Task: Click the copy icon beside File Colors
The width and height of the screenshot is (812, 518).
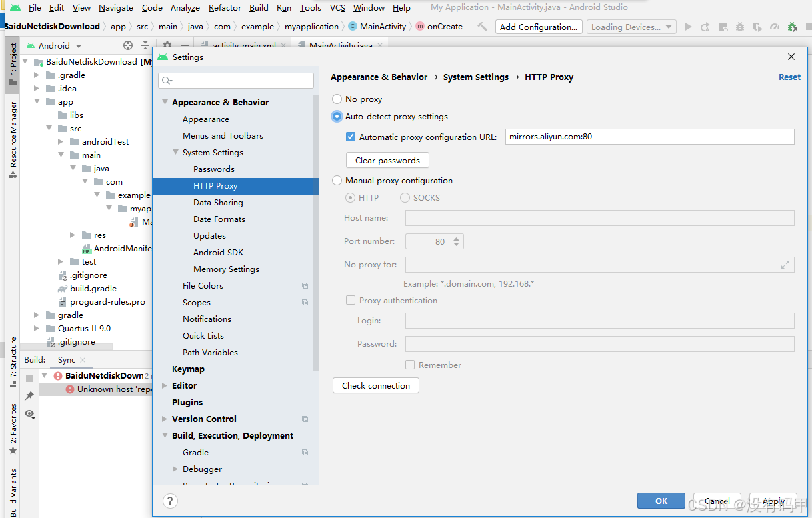Action: [305, 286]
